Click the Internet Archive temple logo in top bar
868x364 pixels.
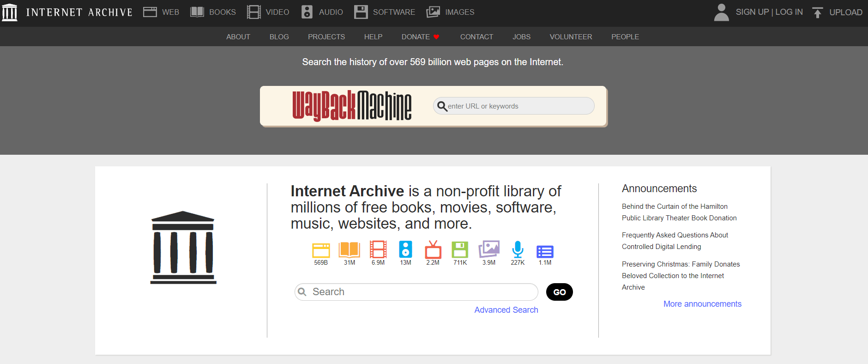10,12
